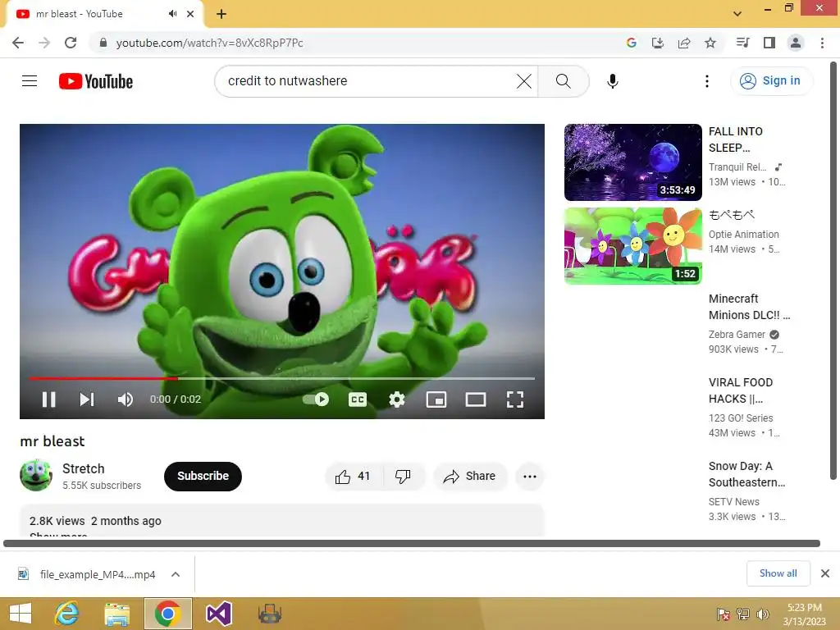Image resolution: width=840 pixels, height=630 pixels.
Task: Open Minecraft Minions DLC video title
Action: pos(749,307)
